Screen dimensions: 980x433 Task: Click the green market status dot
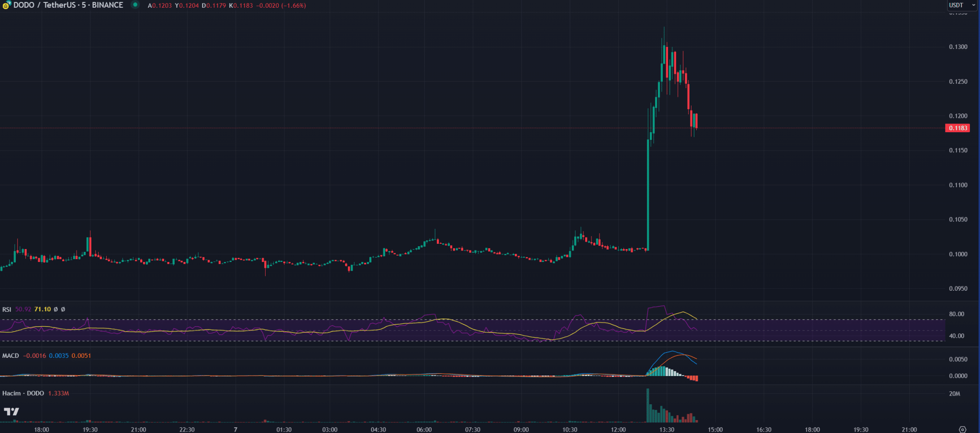(135, 5)
